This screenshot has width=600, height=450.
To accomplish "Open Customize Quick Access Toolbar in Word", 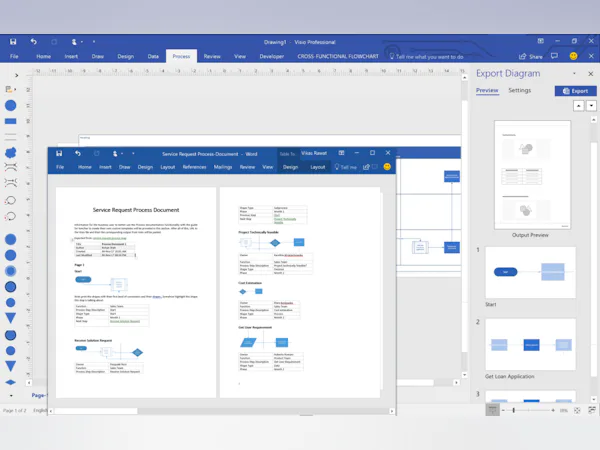I will coord(133,153).
